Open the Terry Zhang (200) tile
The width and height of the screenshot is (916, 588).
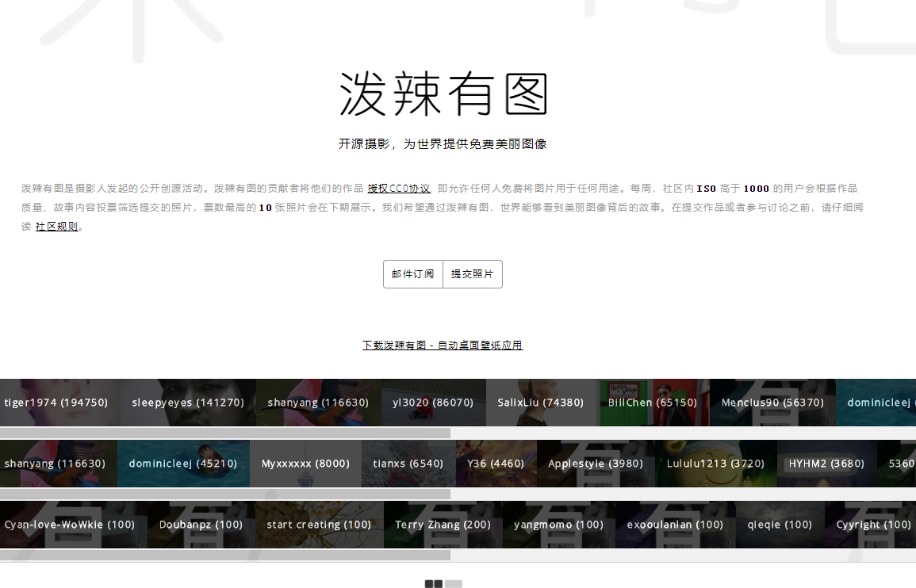pos(443,525)
